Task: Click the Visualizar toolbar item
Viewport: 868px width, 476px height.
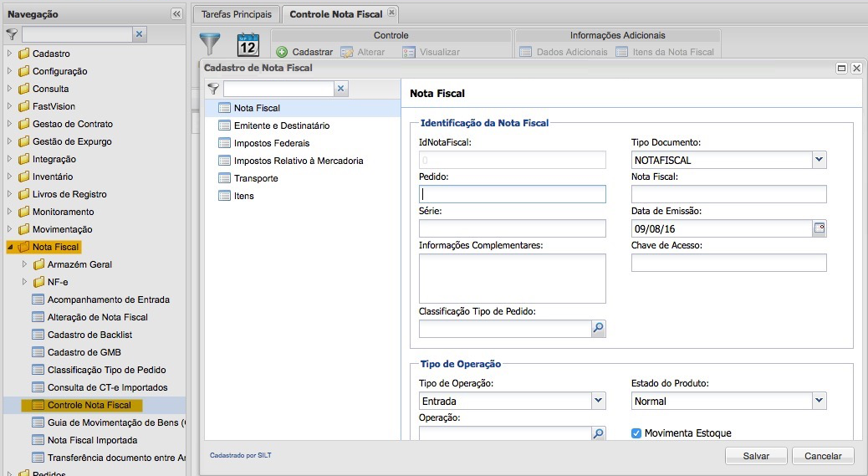Action: coord(432,52)
